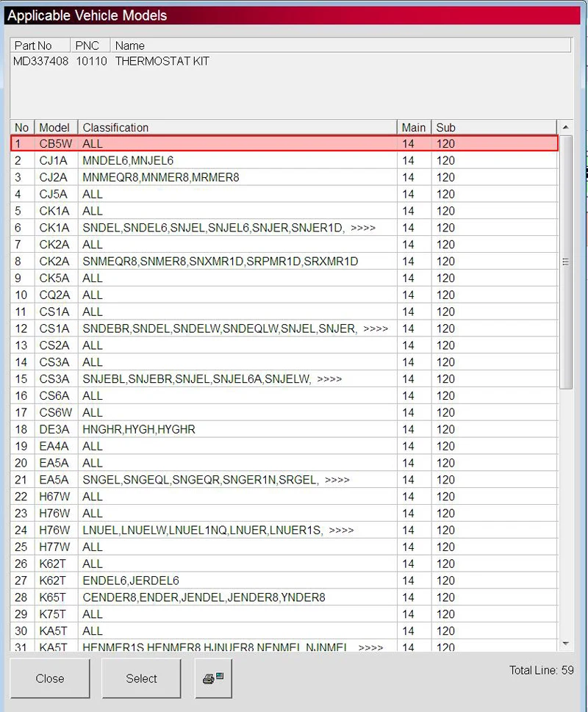Viewport: 588px width, 712px height.
Task: Select row 14 CS3A ALL
Action: [284, 362]
